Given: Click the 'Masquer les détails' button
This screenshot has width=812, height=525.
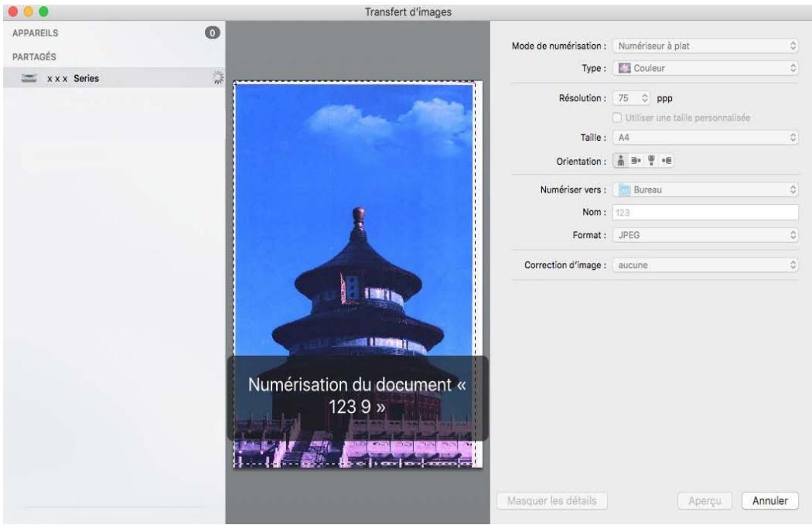Looking at the screenshot, I should tap(551, 500).
